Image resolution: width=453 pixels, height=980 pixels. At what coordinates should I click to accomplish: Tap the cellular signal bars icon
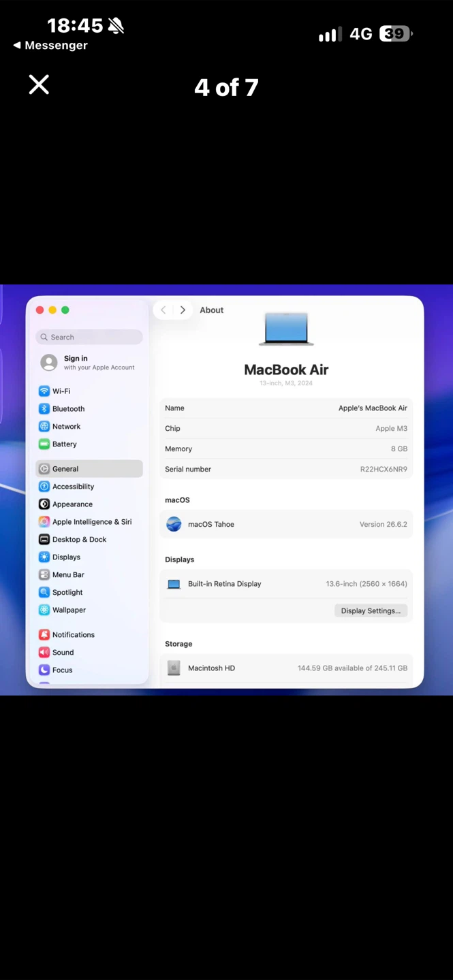(x=330, y=35)
